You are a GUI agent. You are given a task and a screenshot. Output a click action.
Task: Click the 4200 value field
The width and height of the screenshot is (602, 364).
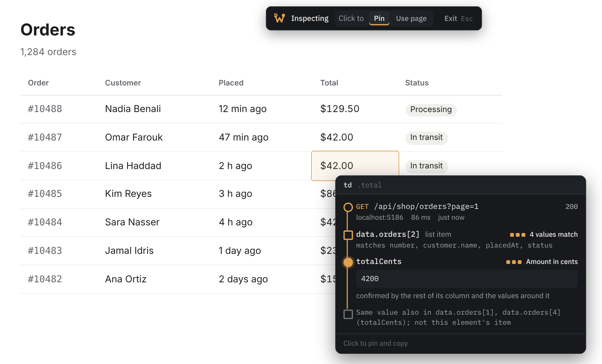(467, 279)
